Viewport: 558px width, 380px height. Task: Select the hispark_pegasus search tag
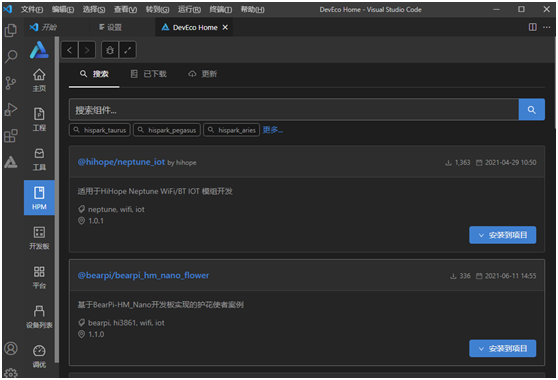167,130
